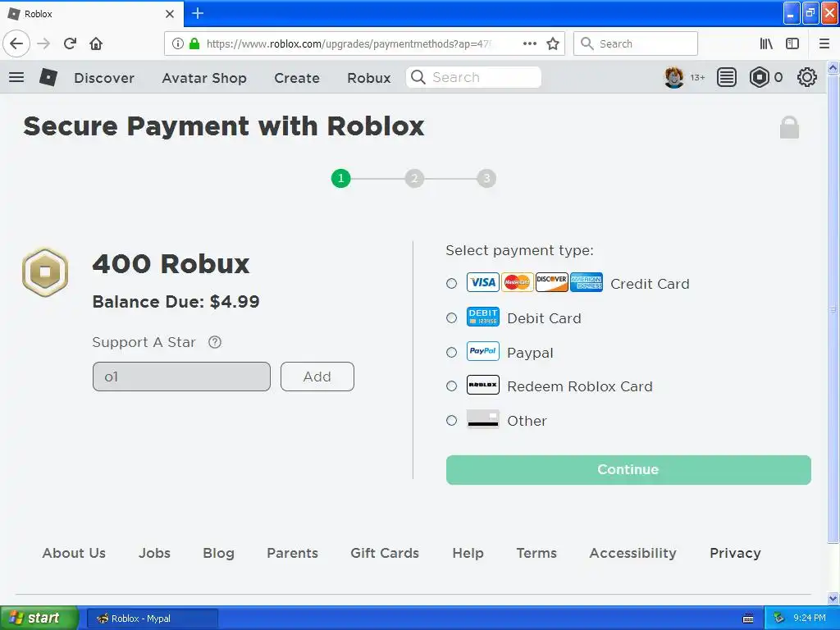The width and height of the screenshot is (840, 630).
Task: Click the Support A Star help icon
Action: (215, 342)
